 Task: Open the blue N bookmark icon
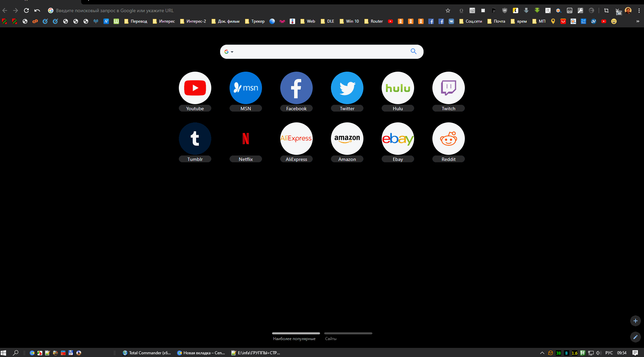click(x=106, y=21)
